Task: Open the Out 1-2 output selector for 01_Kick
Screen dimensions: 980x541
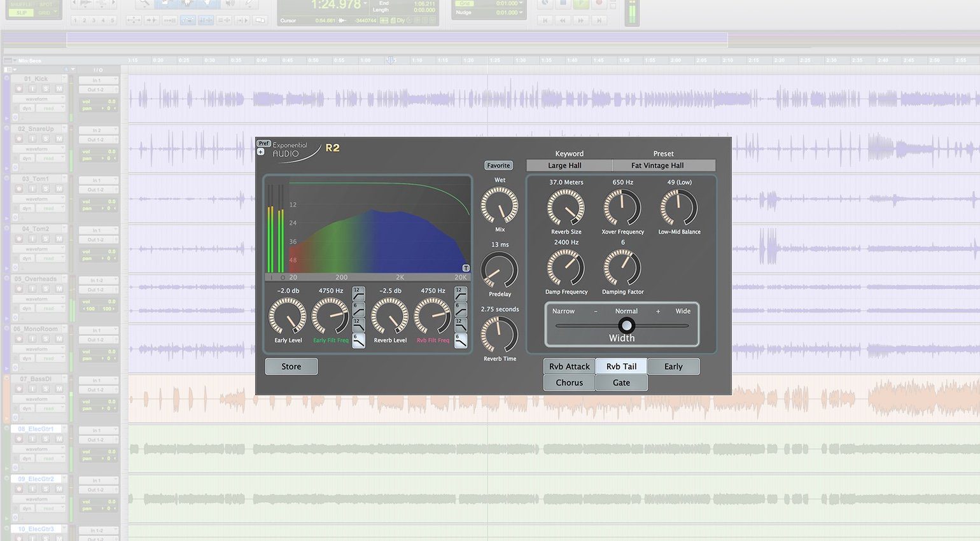Action: tap(98, 90)
